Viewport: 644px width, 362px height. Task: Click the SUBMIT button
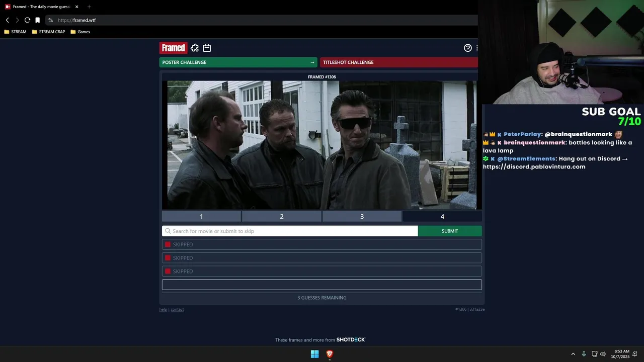click(450, 231)
